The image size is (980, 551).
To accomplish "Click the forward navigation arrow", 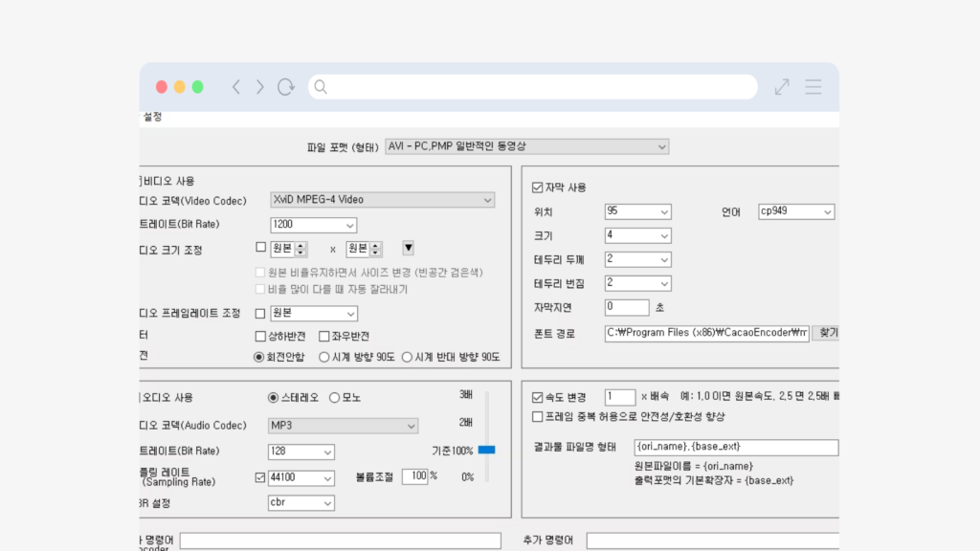I will 258,86.
